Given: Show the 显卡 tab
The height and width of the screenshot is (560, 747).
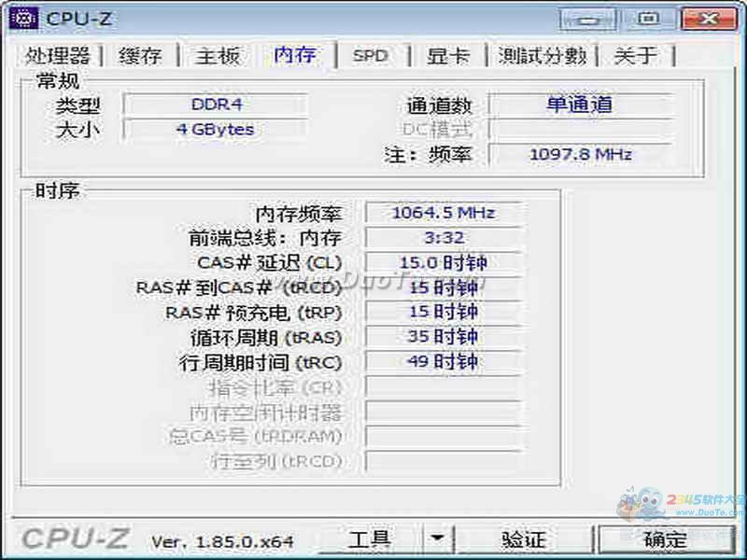Looking at the screenshot, I should tap(448, 56).
